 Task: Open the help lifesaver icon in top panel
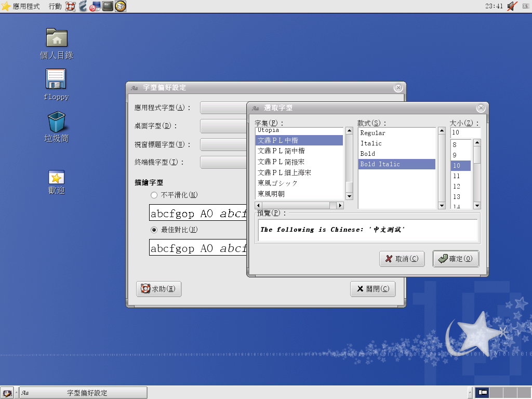pyautogui.click(x=71, y=6)
